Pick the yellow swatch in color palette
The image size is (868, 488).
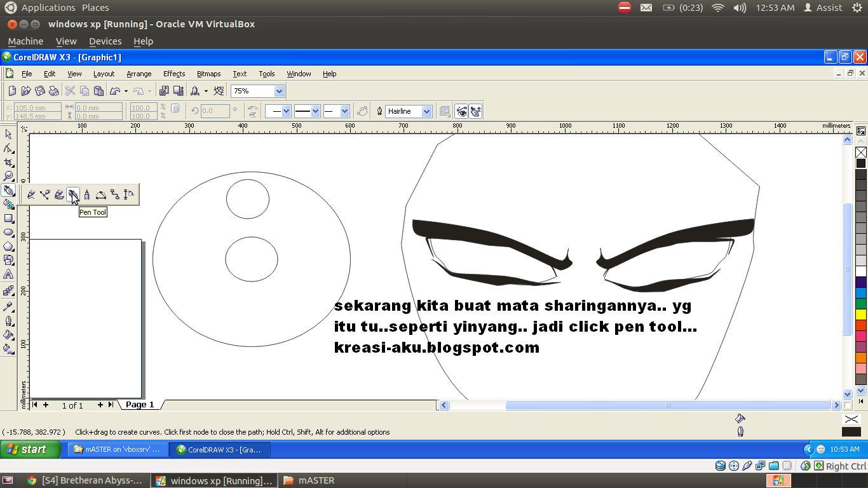(861, 315)
